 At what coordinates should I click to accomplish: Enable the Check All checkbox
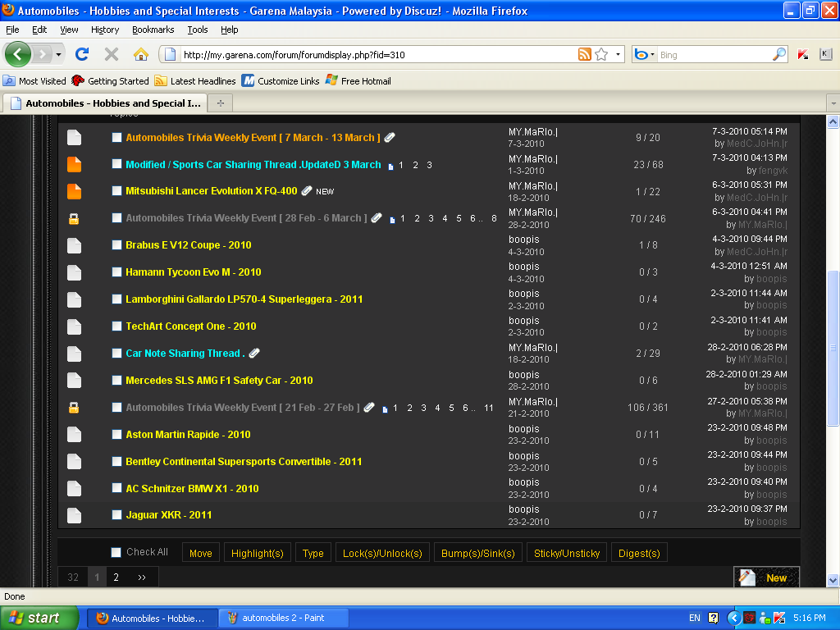click(116, 552)
